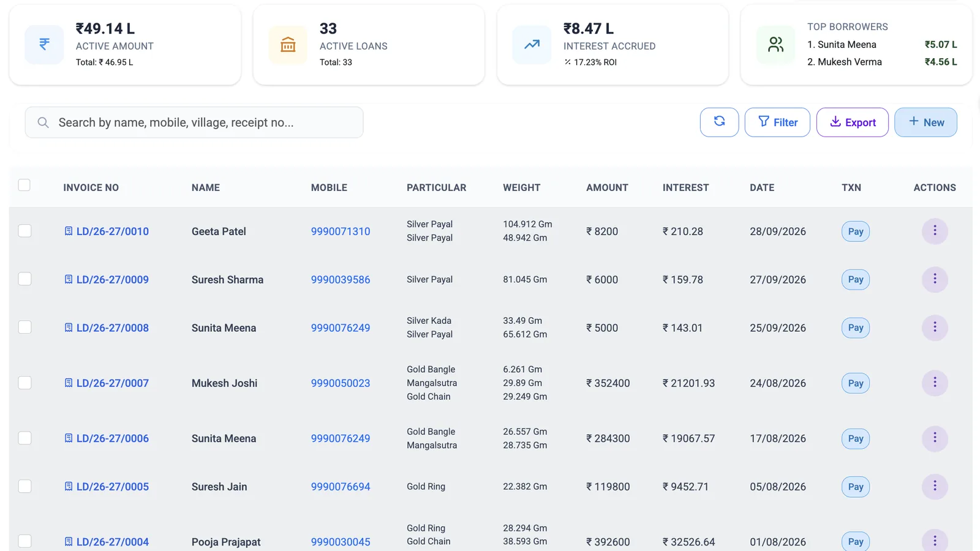The height and width of the screenshot is (551, 980).
Task: Select Sunita Meena in Top Borrowers
Action: [x=842, y=45]
